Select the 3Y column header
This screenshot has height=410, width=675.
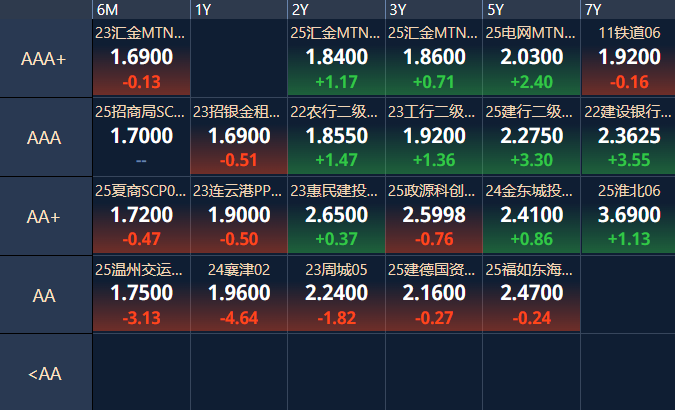[433, 9]
